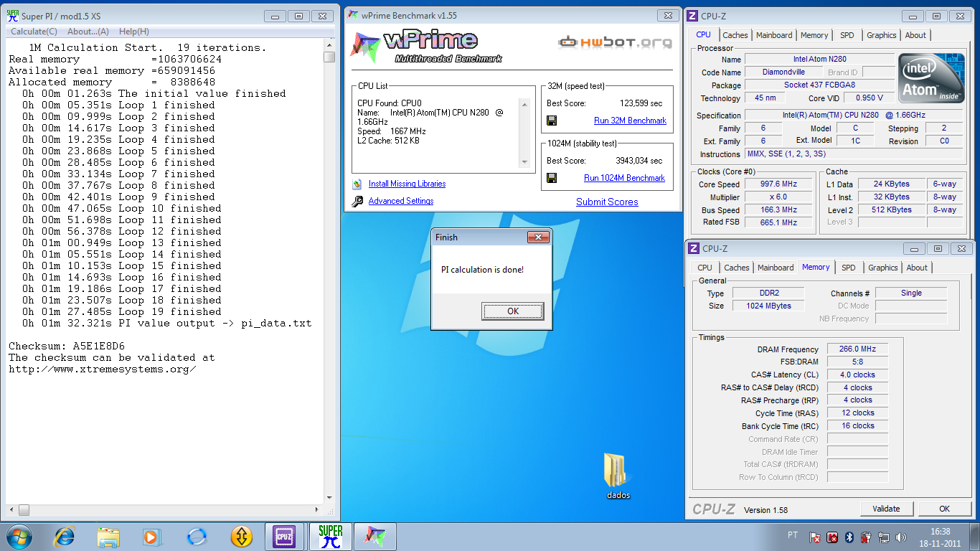980x551 pixels.
Task: Click the yellow round arrows taskbar icon
Action: (242, 537)
